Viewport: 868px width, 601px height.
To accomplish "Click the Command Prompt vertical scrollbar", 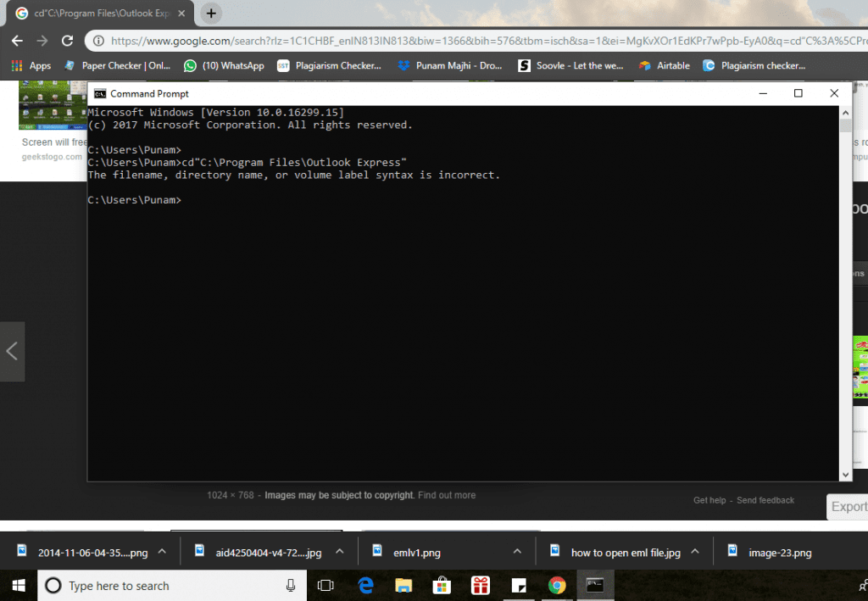I will pyautogui.click(x=845, y=297).
